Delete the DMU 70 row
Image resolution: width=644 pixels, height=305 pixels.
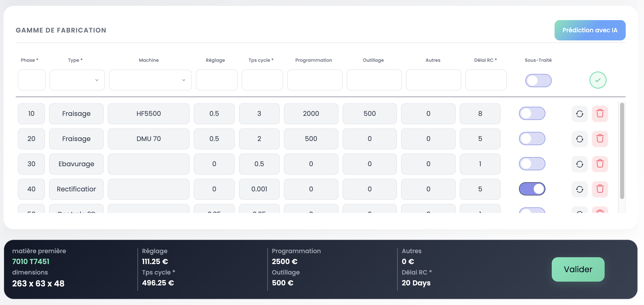(600, 139)
